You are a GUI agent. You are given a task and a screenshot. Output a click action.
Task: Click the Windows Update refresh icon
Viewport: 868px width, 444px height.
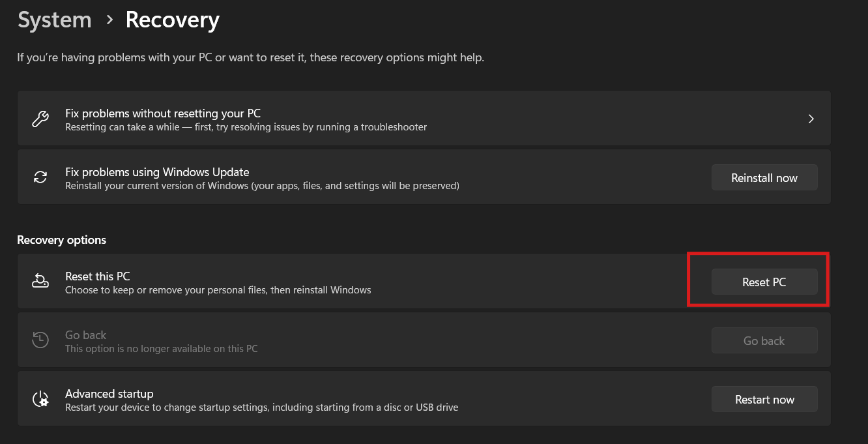[40, 177]
